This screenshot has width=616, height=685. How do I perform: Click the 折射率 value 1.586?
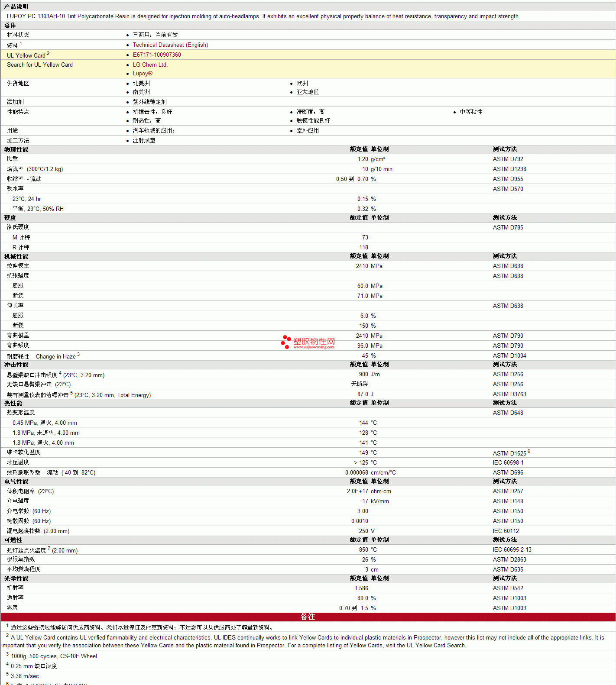pyautogui.click(x=361, y=588)
